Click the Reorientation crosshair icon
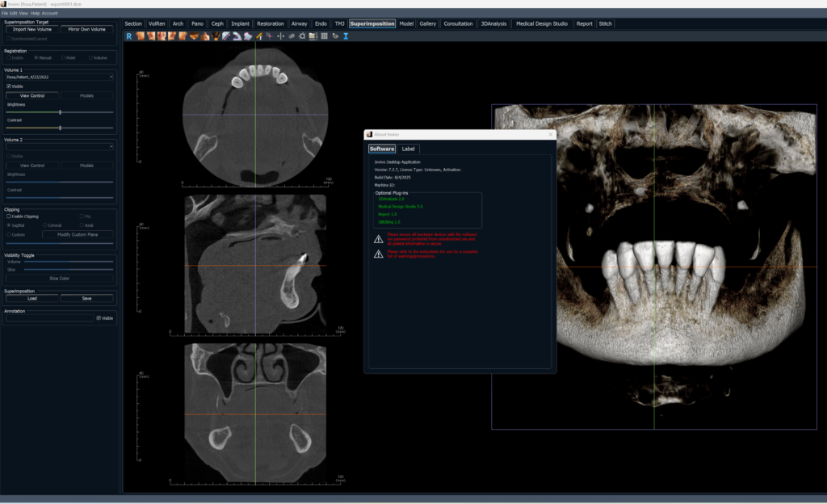This screenshot has width=827, height=504. [269, 36]
